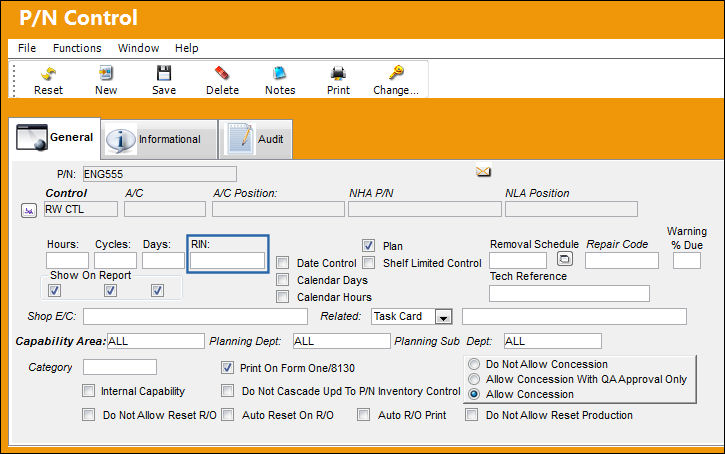Open Notes from the toolbar
This screenshot has height=454, width=725.
[x=280, y=73]
